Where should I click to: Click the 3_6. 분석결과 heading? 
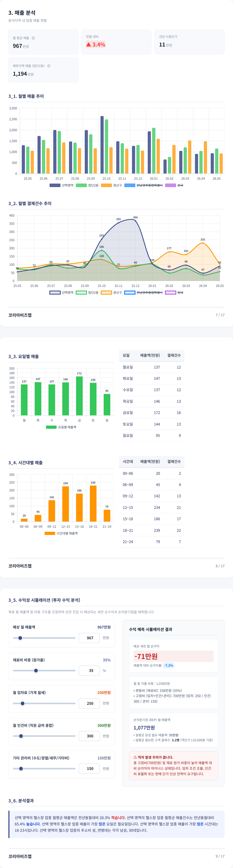[21, 801]
